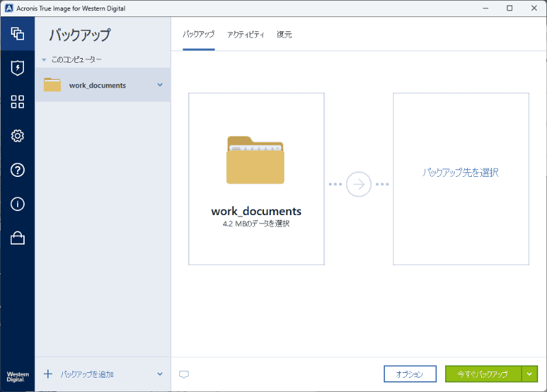547x392 pixels.
Task: Click the plus icon to add backup
Action: coord(48,374)
